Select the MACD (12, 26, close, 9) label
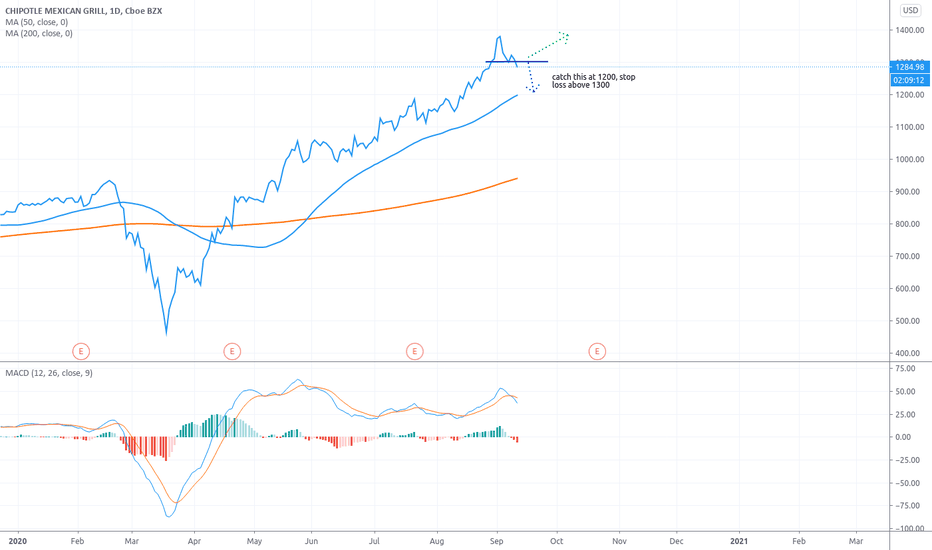 (x=49, y=373)
